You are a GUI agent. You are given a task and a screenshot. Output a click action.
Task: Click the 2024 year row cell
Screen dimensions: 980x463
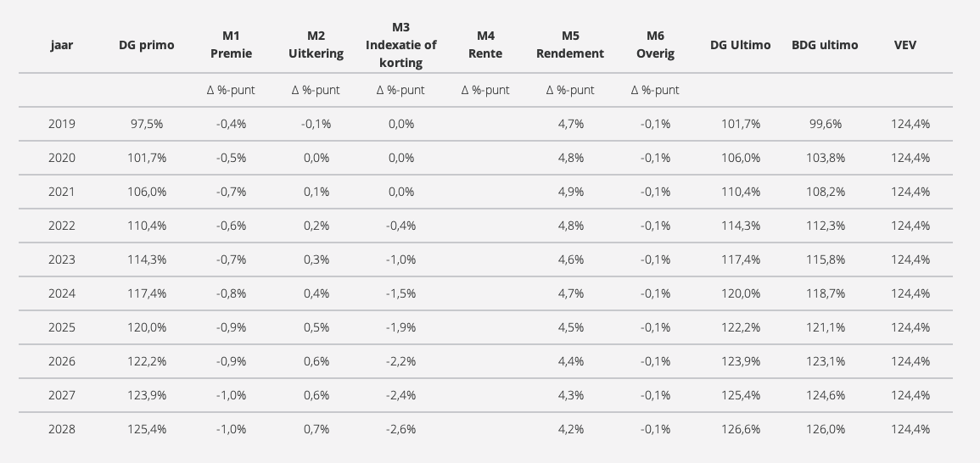pos(61,293)
